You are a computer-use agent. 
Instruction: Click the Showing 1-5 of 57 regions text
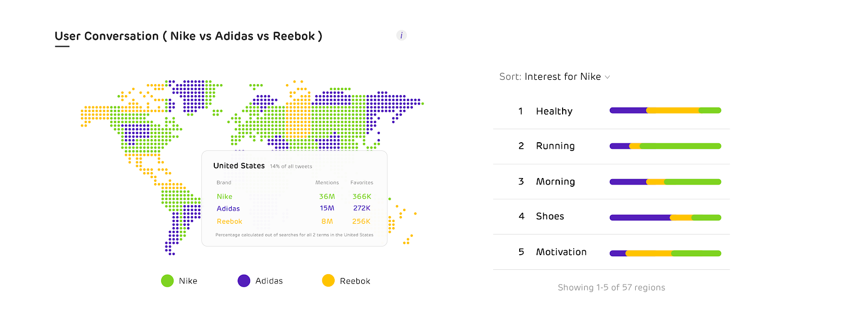611,288
